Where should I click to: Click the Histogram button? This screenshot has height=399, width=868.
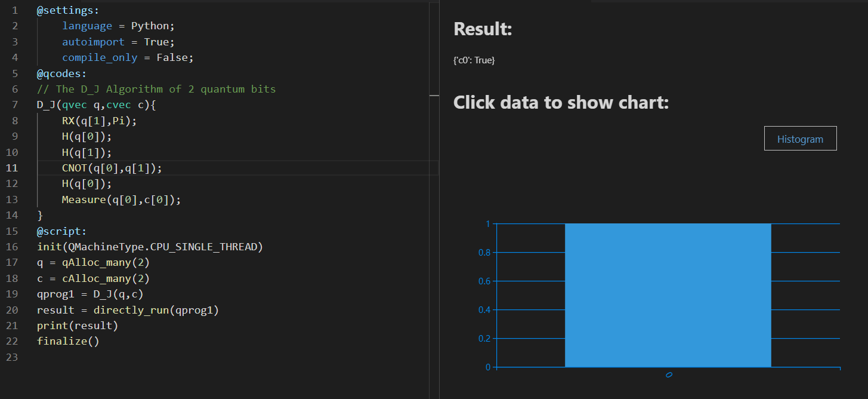click(x=800, y=139)
